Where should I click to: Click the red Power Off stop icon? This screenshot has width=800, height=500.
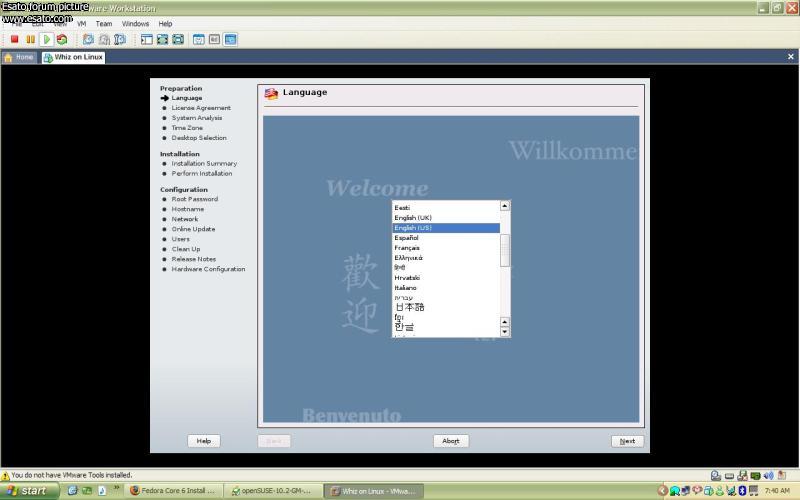(x=15, y=39)
